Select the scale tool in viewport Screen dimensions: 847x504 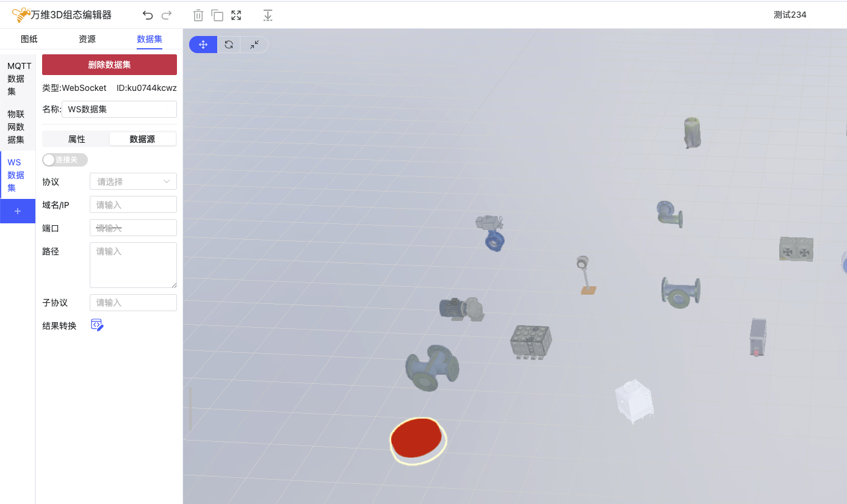(x=254, y=45)
